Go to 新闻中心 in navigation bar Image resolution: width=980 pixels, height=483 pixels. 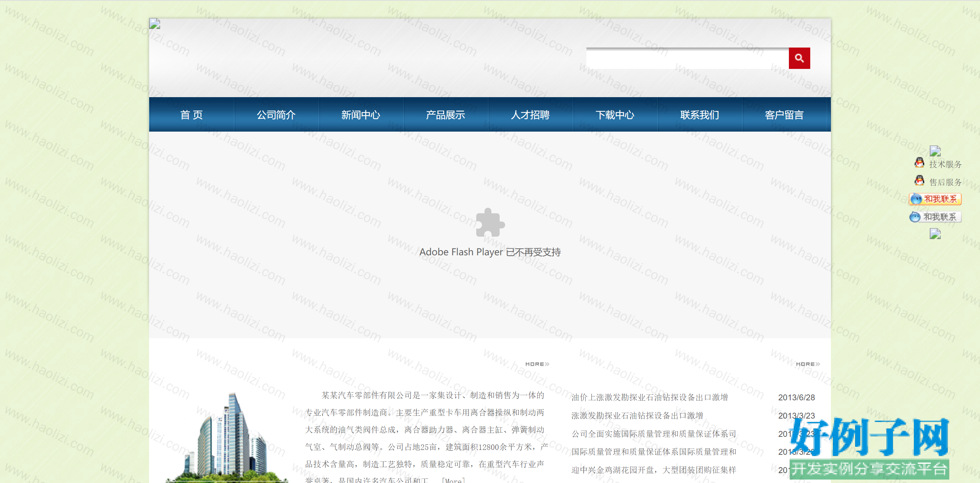pos(361,115)
